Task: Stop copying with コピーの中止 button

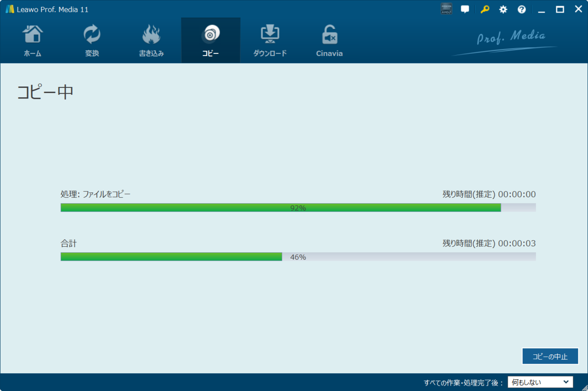Action: point(550,357)
